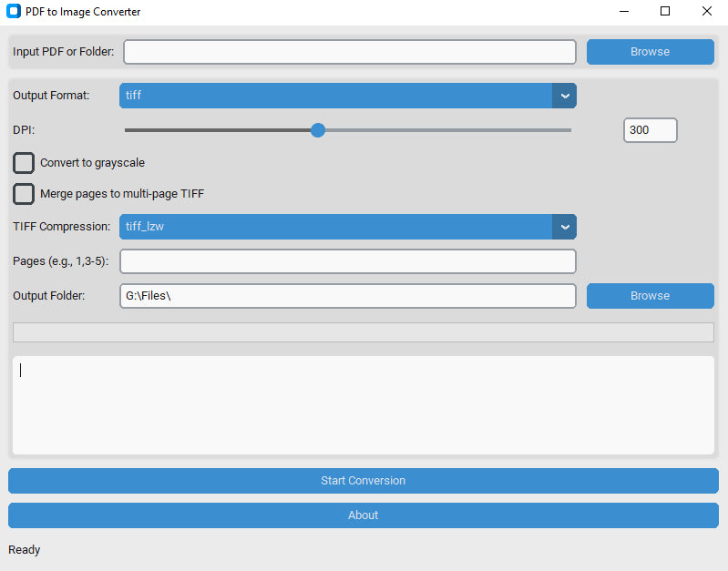This screenshot has height=571, width=728.
Task: Enable Convert to grayscale checkbox
Action: pyautogui.click(x=24, y=163)
